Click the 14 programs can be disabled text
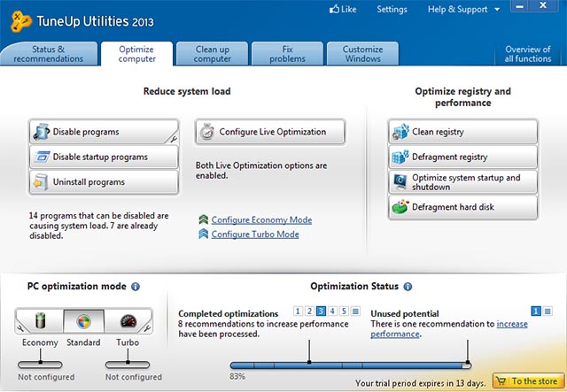The height and width of the screenshot is (392, 567). click(x=98, y=226)
